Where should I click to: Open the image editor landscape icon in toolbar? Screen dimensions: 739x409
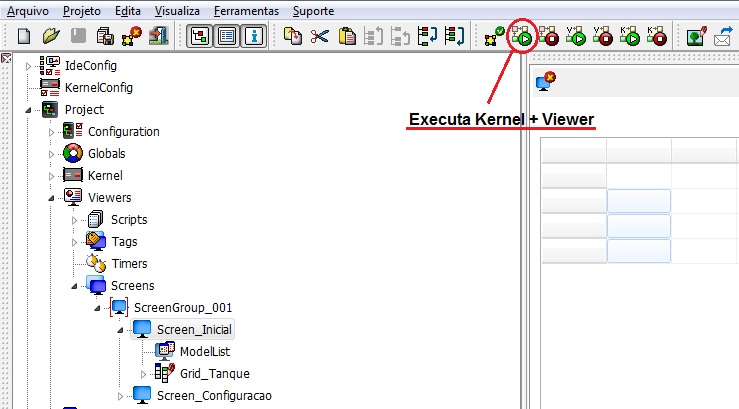coord(697,36)
